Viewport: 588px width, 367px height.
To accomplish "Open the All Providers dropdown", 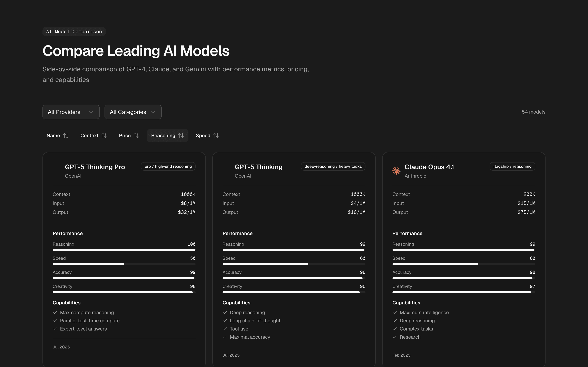I will (x=71, y=112).
